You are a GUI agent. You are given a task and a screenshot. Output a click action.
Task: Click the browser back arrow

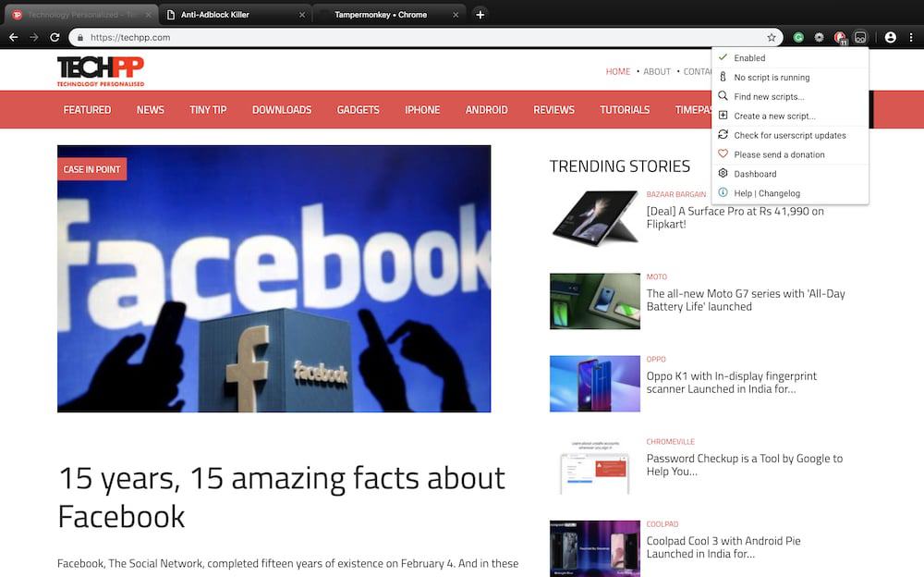(x=14, y=37)
